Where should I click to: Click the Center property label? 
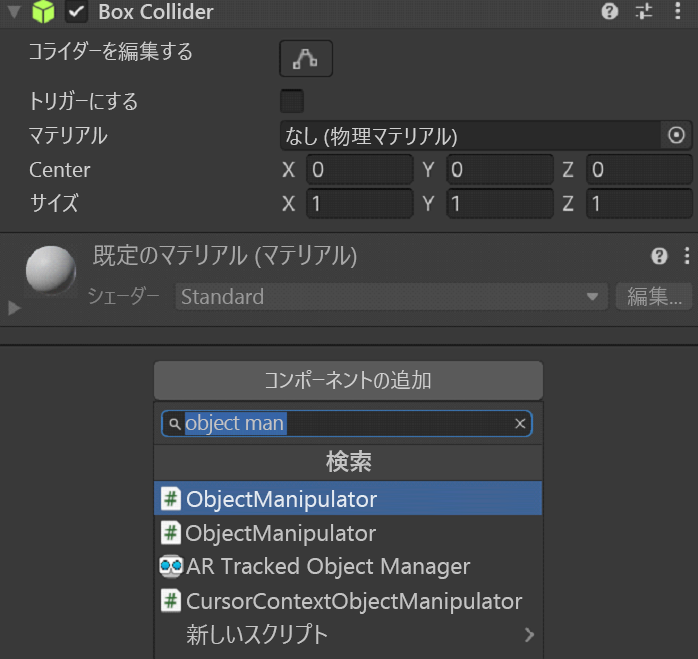60,170
